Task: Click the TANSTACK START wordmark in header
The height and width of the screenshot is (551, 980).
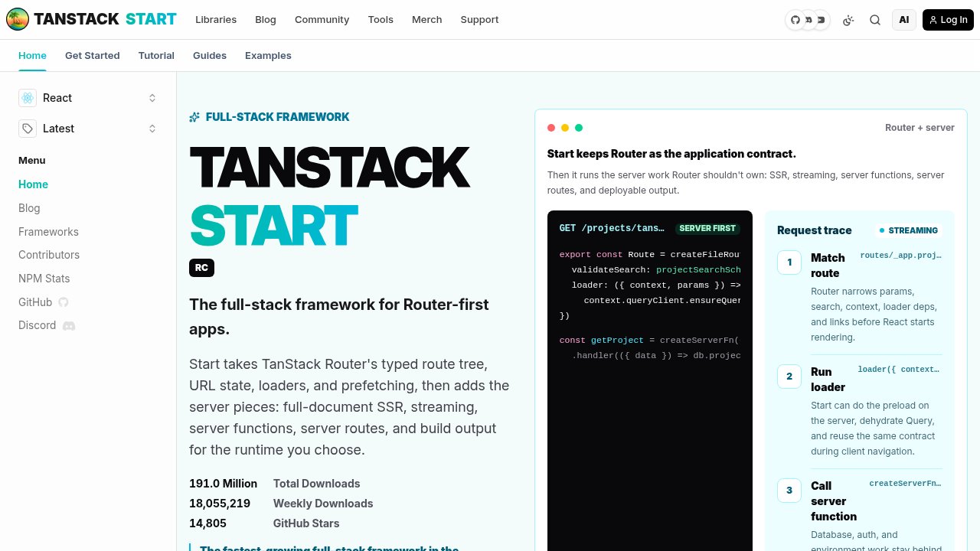Action: tap(105, 19)
